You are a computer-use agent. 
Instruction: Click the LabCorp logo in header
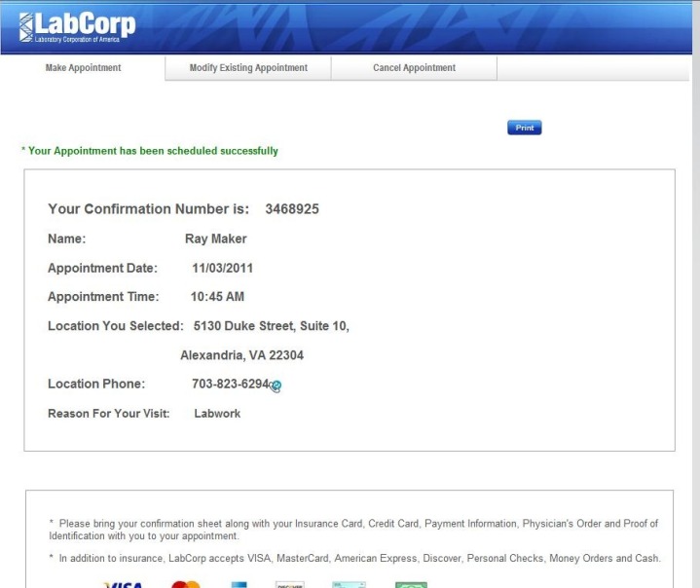tap(77, 27)
